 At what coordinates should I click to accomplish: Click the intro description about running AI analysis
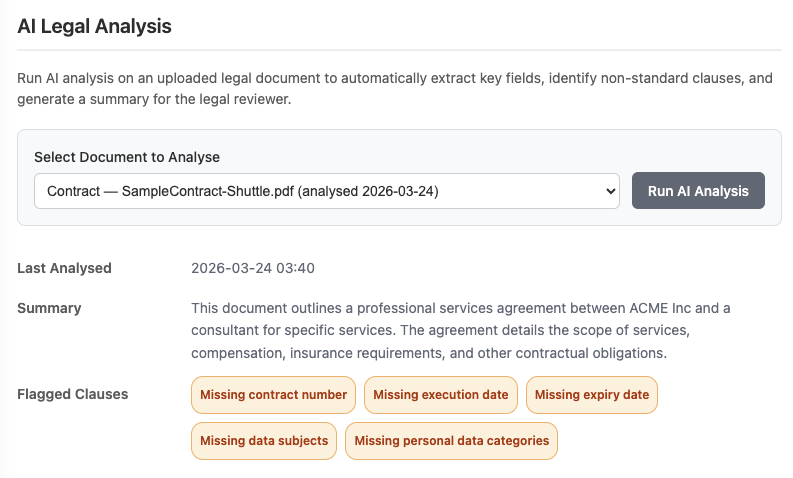click(395, 89)
